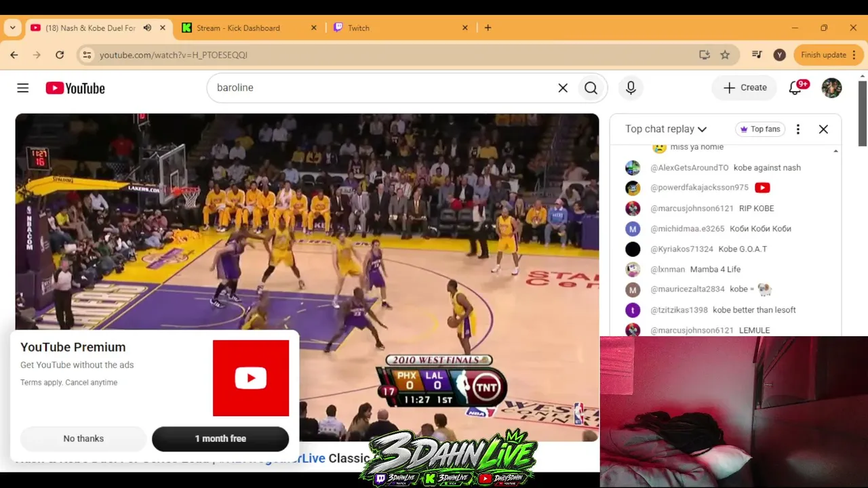Click the YouTube emoji in powerdfakajacksson975's message

point(762,188)
